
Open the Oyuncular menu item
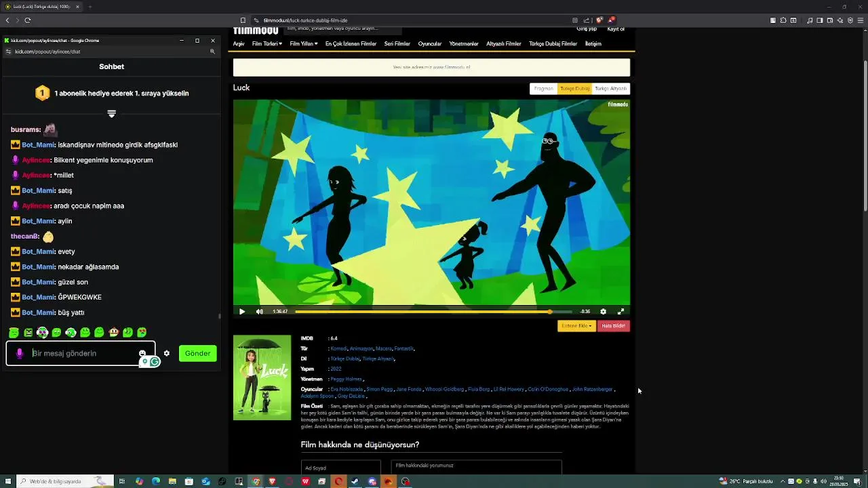[430, 44]
